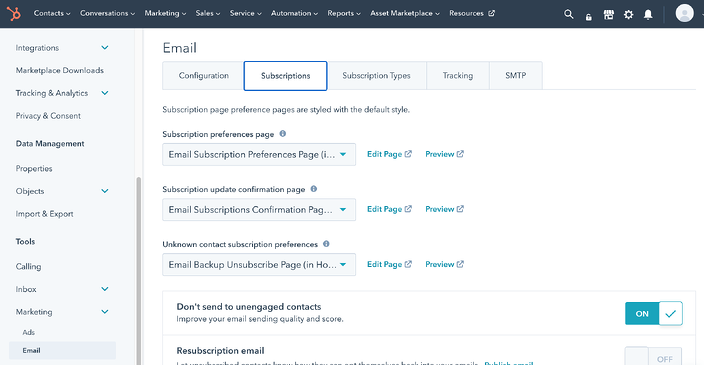The width and height of the screenshot is (704, 365).
Task: Open Subscription preferences page dropdown
Action: [259, 154]
